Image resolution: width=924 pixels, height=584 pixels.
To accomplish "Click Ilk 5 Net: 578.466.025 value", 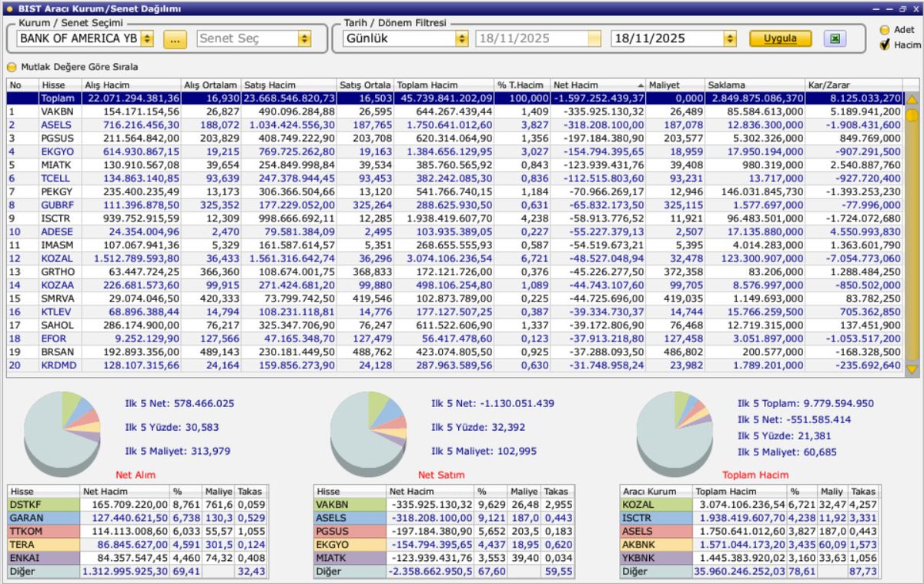I will coord(179,403).
